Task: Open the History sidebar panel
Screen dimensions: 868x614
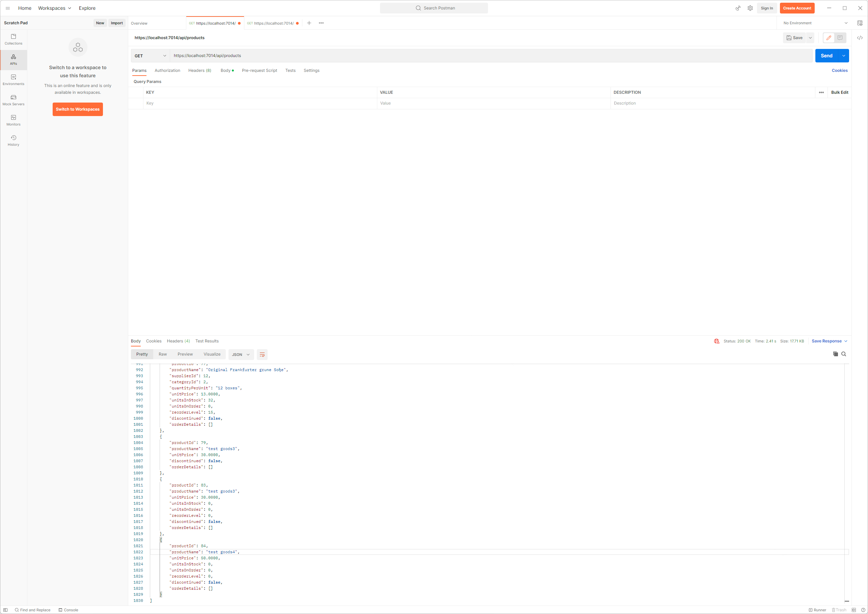Action: [13, 140]
